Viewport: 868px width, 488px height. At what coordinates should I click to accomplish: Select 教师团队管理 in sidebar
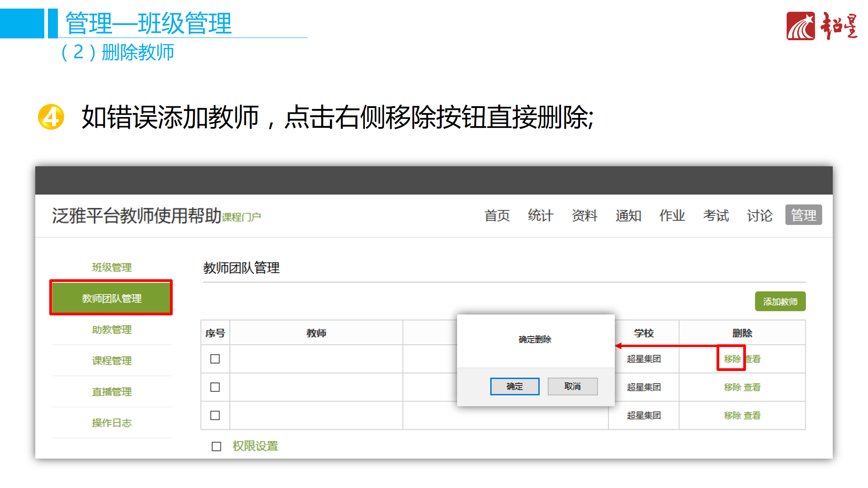pyautogui.click(x=111, y=298)
